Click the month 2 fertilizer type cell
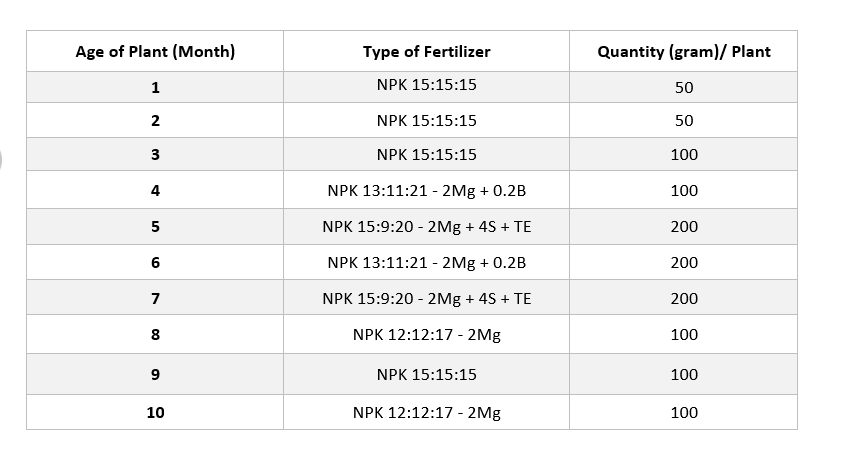Image resolution: width=842 pixels, height=462 pixels. [x=426, y=121]
